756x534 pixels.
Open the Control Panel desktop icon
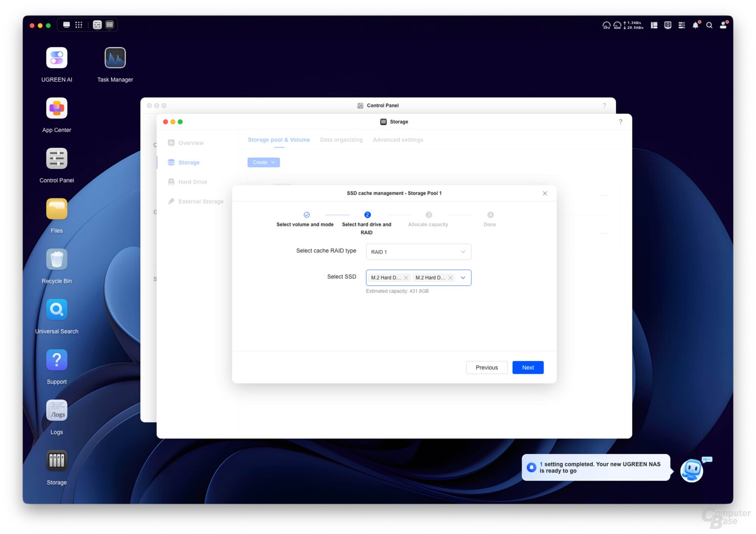[57, 159]
